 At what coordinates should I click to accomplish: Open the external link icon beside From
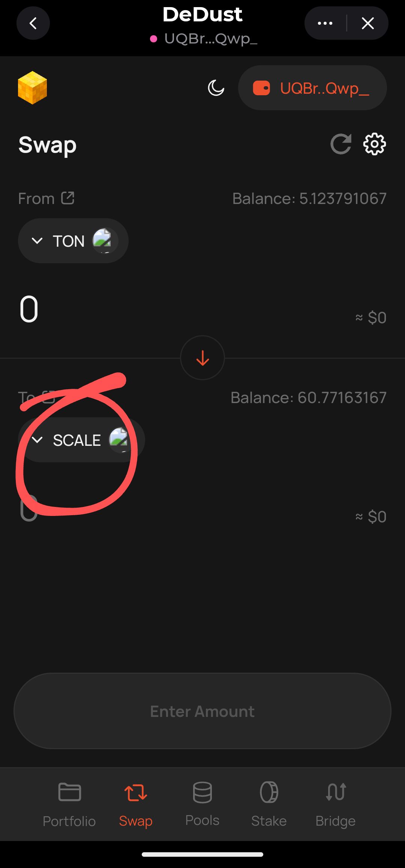click(x=68, y=198)
